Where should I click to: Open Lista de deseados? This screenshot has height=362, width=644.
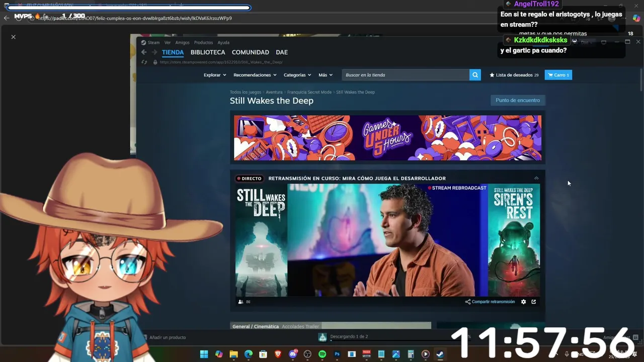click(x=514, y=75)
